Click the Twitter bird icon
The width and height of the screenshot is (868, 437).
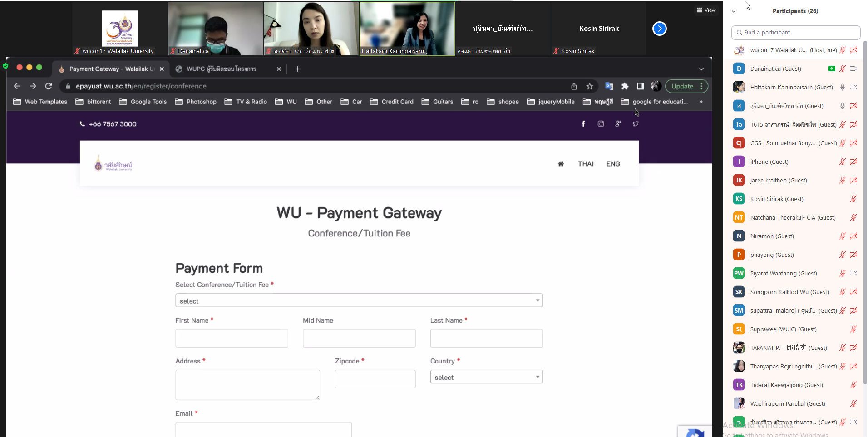click(636, 124)
